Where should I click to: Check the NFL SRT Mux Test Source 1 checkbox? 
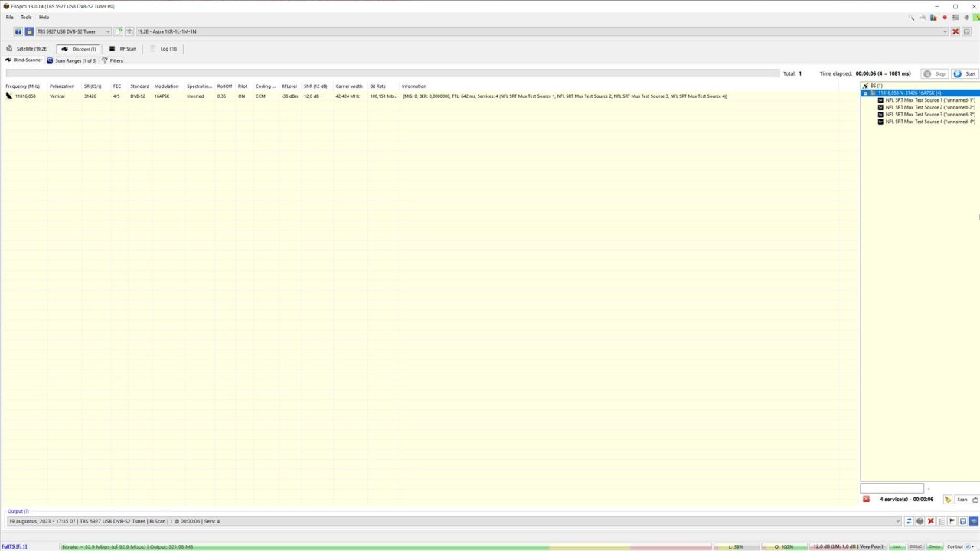click(x=880, y=100)
